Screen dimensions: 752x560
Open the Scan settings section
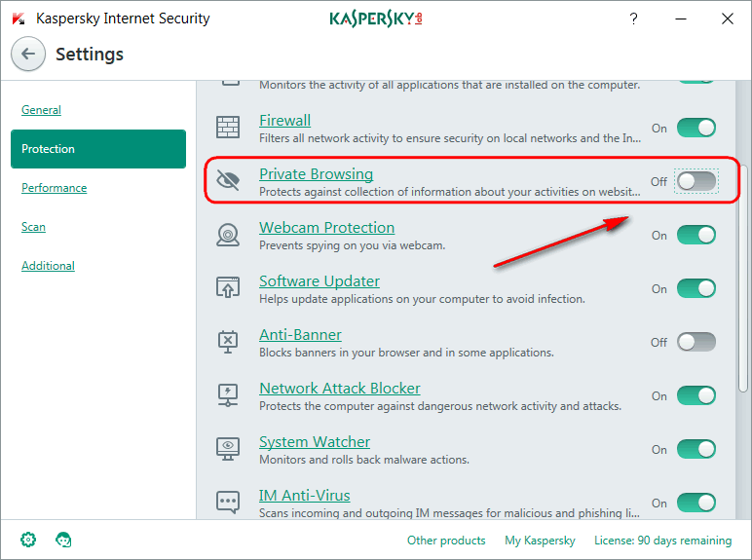pyautogui.click(x=33, y=226)
